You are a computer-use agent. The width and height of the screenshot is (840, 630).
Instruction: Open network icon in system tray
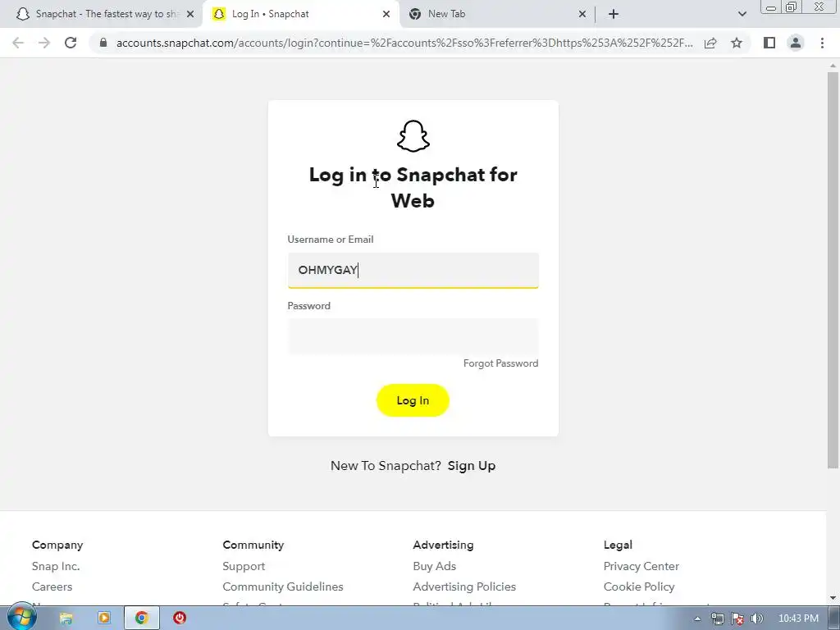tap(717, 619)
